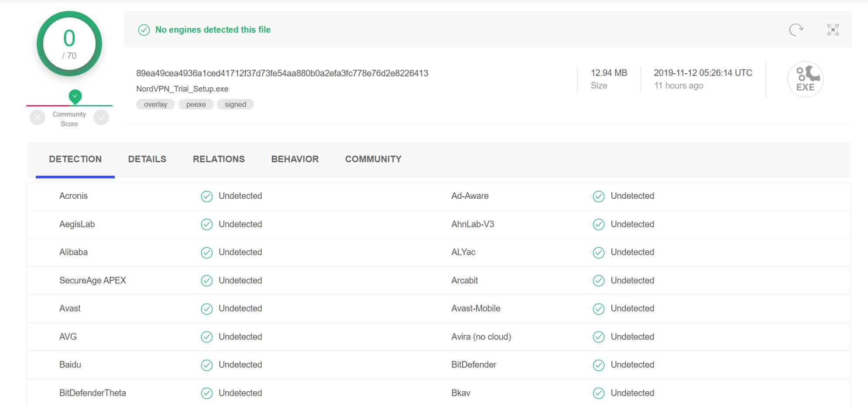The height and width of the screenshot is (406, 868).
Task: Click the Acronis engine name
Action: pyautogui.click(x=73, y=196)
